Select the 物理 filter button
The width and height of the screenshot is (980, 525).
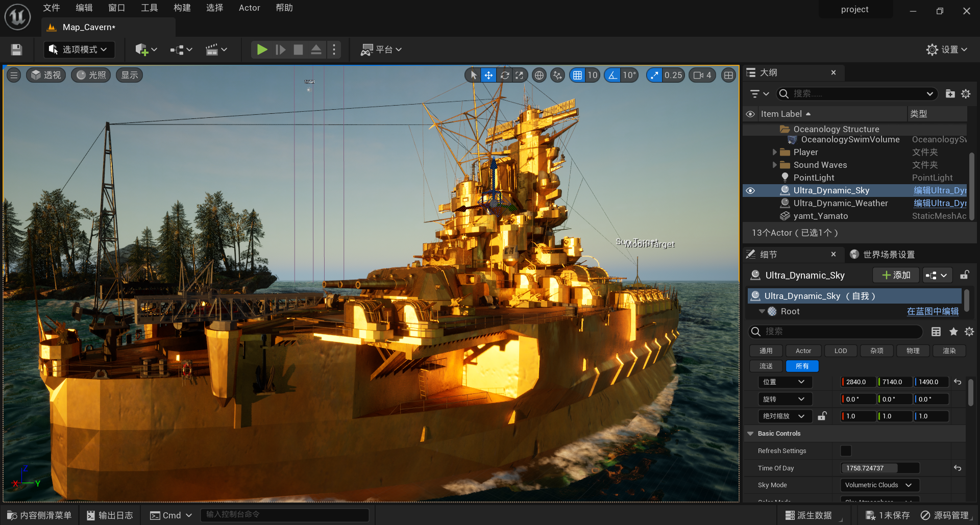click(x=913, y=351)
